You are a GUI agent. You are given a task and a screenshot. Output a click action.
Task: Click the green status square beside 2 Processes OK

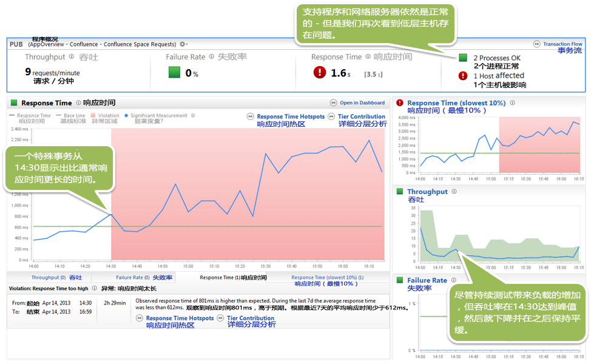click(x=463, y=58)
